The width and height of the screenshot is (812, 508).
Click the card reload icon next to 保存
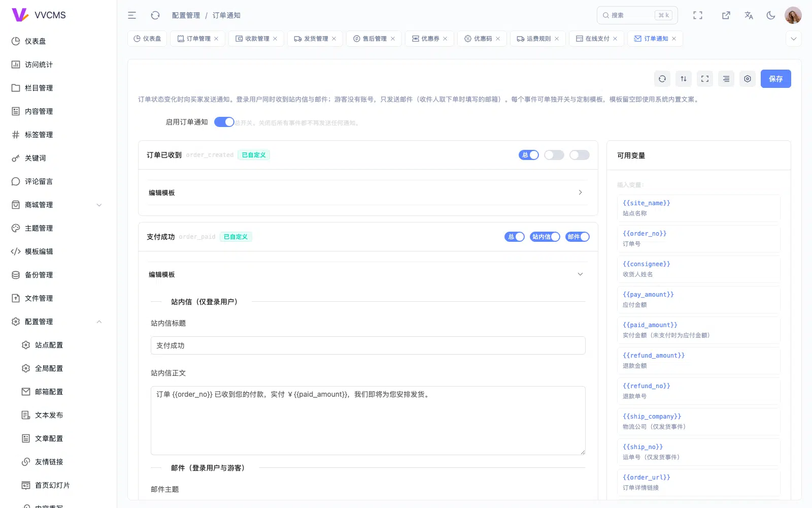click(662, 79)
